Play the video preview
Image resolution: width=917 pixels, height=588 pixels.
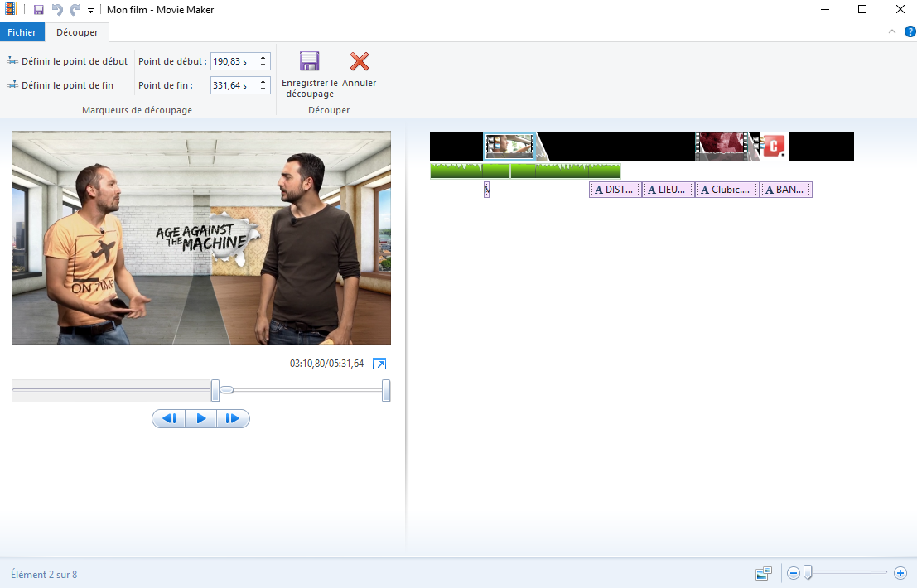pyautogui.click(x=201, y=418)
